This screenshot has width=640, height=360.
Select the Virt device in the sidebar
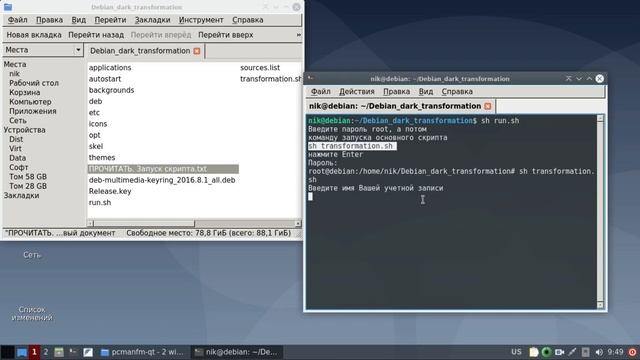point(16,149)
